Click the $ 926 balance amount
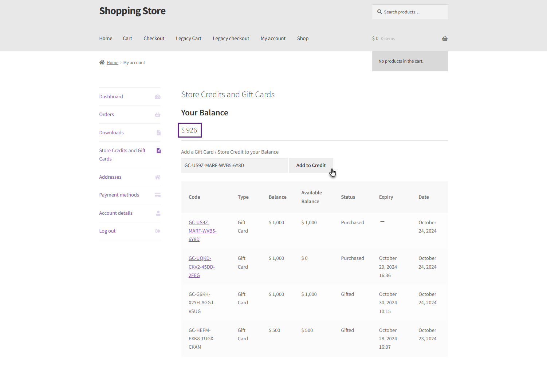Viewport: 547px width, 392px height. [x=189, y=130]
